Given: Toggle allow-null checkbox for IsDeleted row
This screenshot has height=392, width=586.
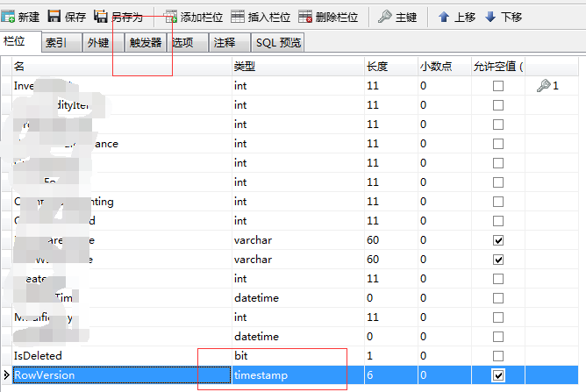Looking at the screenshot, I should (x=498, y=356).
